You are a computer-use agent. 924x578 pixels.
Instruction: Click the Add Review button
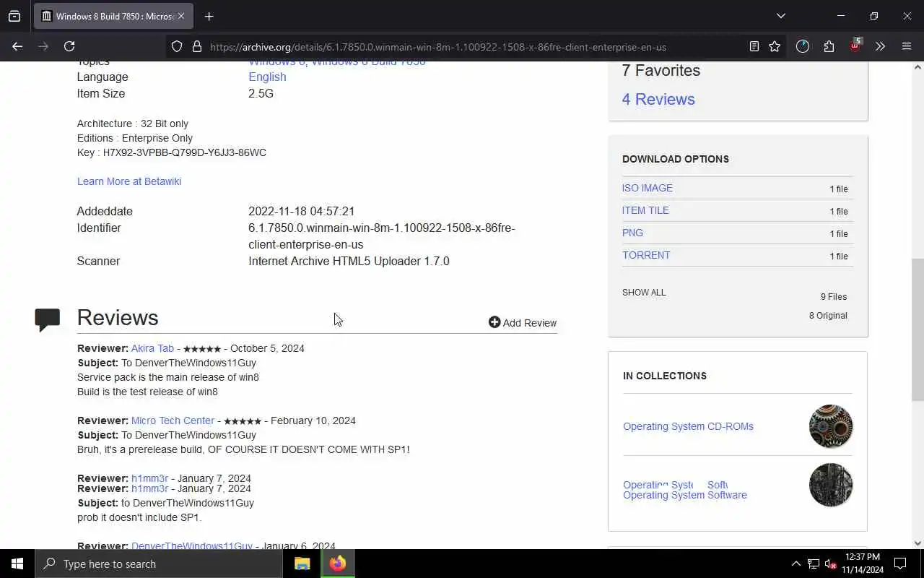(523, 323)
